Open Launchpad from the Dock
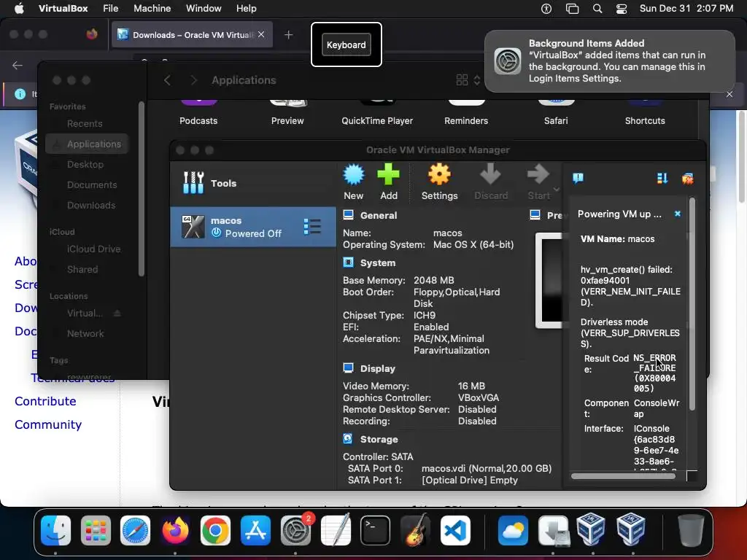 tap(96, 530)
